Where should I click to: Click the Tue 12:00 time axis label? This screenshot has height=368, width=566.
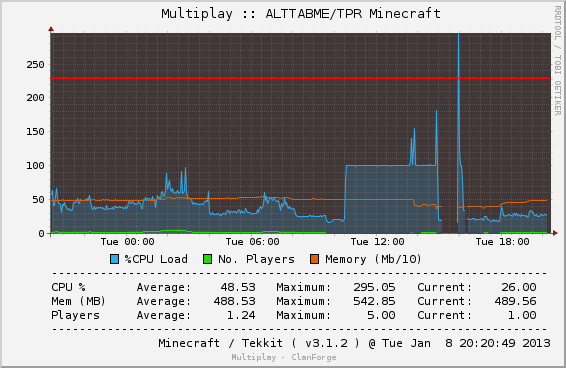378,242
